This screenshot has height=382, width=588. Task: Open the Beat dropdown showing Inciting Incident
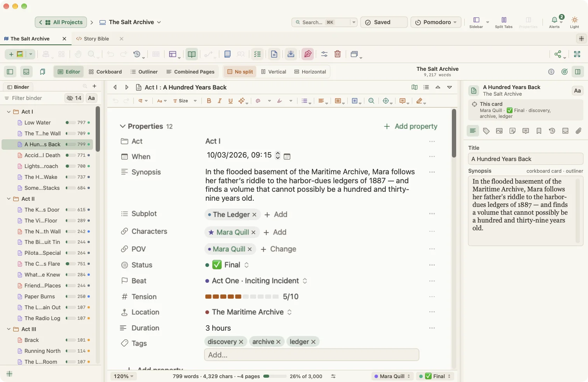tap(256, 281)
